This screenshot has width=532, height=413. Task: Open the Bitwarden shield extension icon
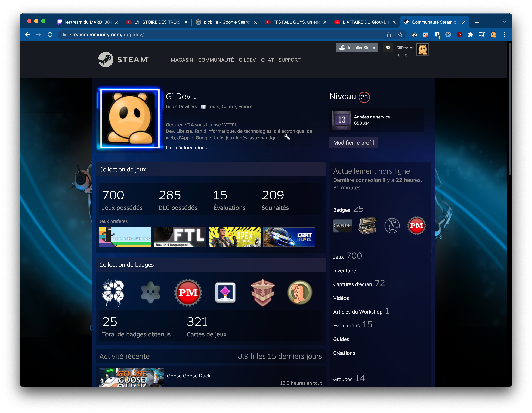tap(437, 35)
